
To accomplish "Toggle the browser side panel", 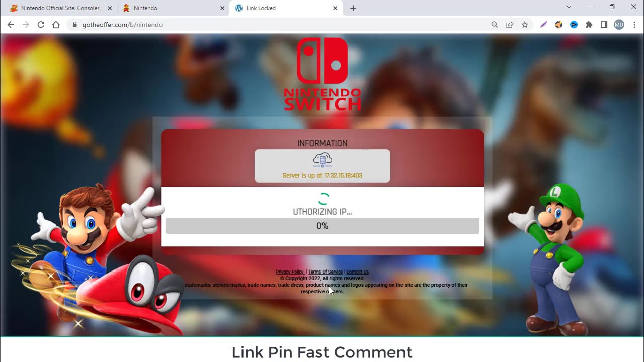I will (604, 25).
